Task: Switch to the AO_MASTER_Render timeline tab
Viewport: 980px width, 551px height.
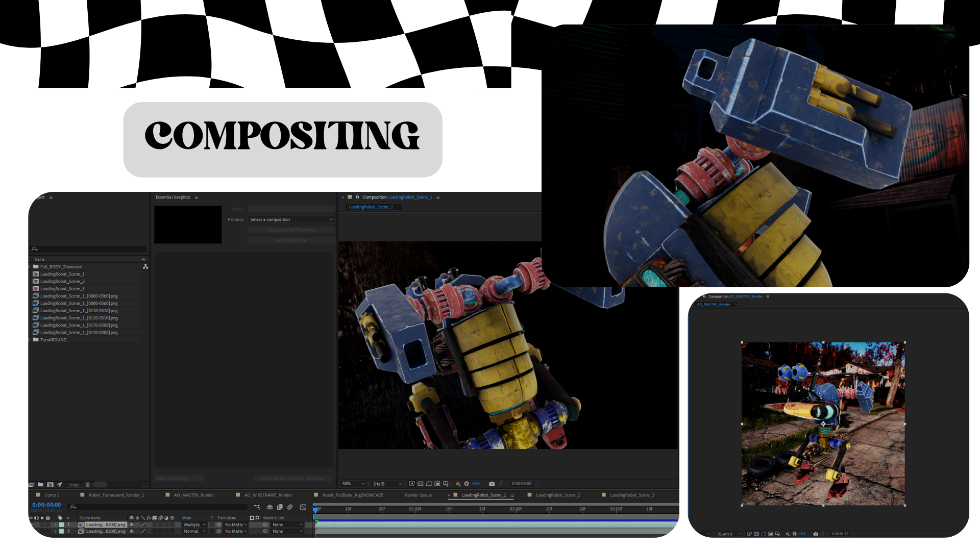Action: [194, 495]
